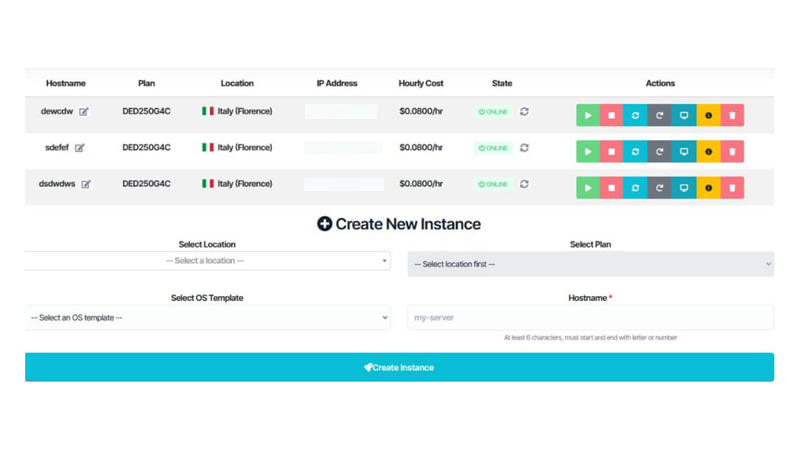Stop the sdefef instance using the red stop button

(611, 152)
